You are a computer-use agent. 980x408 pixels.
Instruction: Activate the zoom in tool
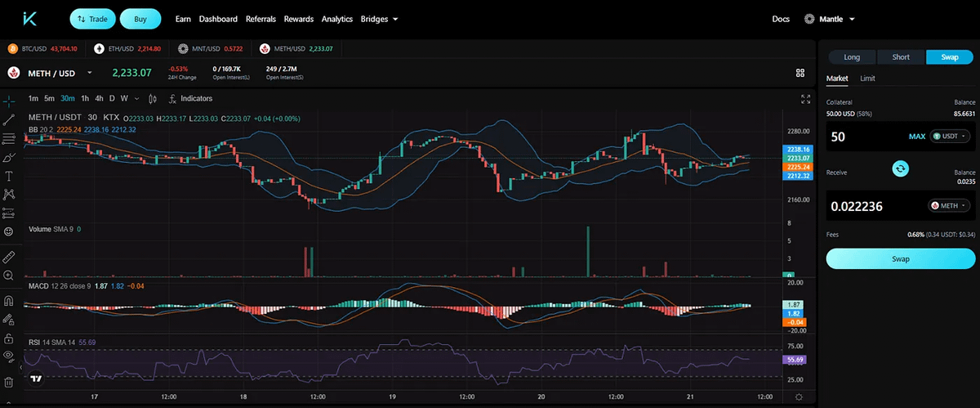point(9,276)
